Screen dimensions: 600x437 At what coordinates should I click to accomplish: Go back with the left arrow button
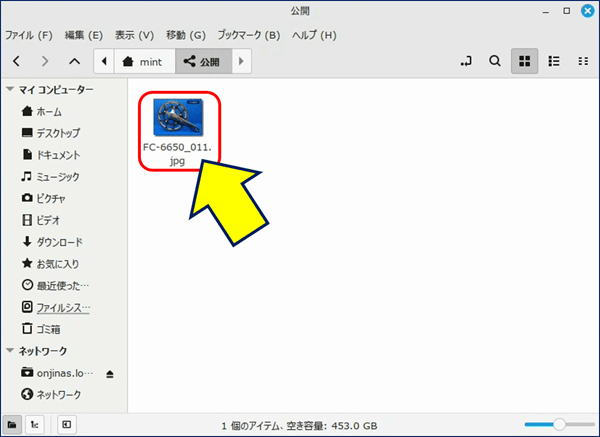coord(16,61)
